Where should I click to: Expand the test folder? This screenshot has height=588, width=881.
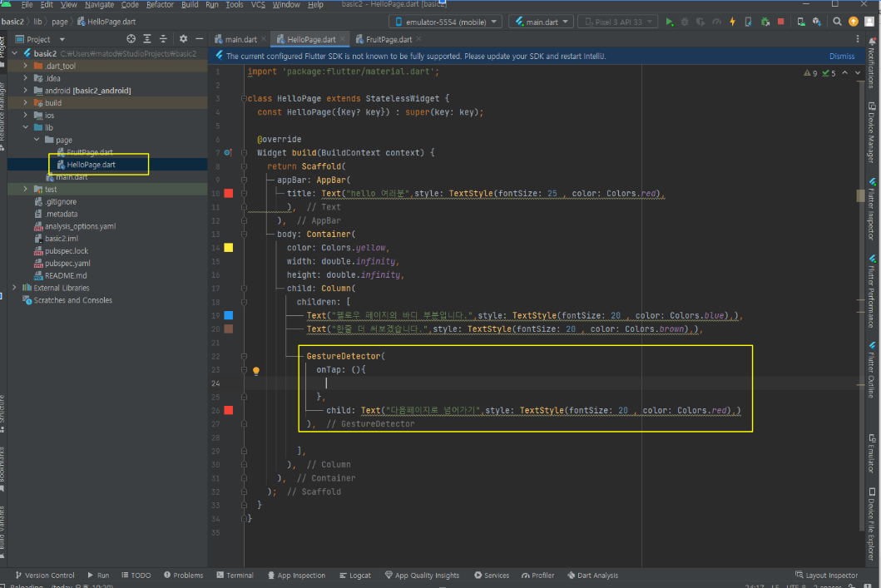pyautogui.click(x=25, y=190)
